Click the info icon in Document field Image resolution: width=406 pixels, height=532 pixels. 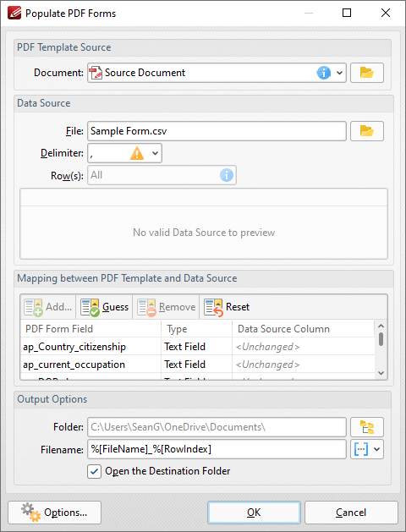pyautogui.click(x=324, y=73)
